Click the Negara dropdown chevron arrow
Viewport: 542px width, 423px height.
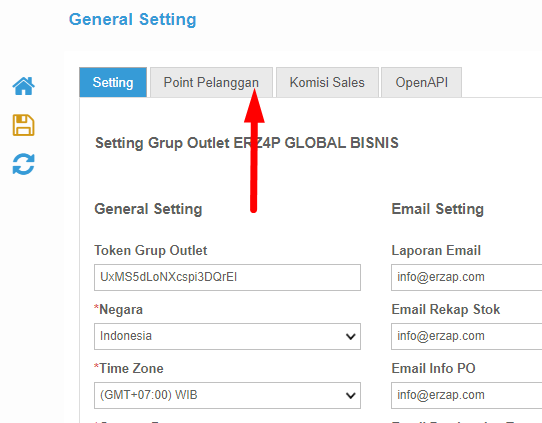[351, 337]
